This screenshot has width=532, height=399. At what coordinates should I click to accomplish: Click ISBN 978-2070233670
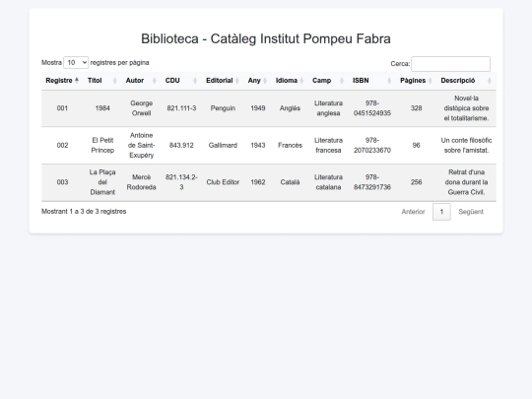coord(371,145)
